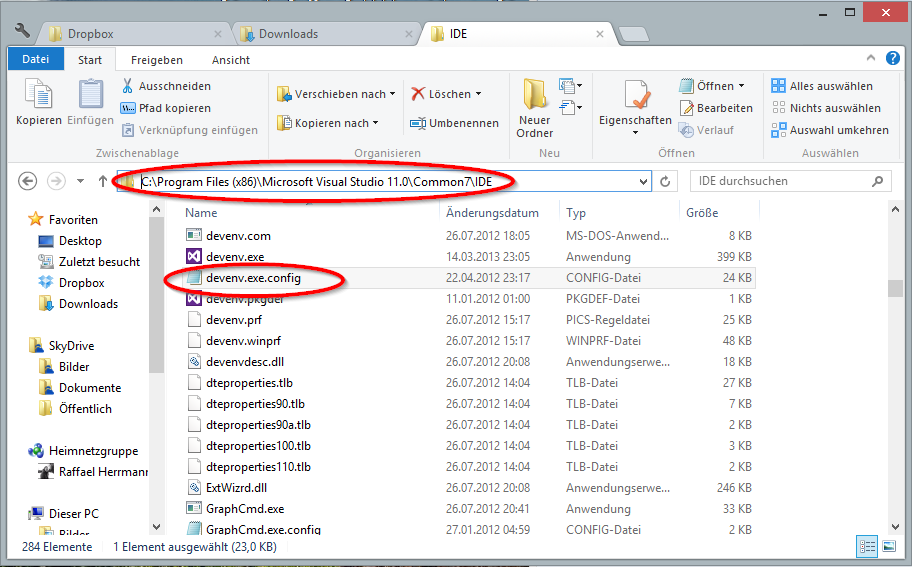912x567 pixels.
Task: Switch to large icons view
Action: coord(889,547)
